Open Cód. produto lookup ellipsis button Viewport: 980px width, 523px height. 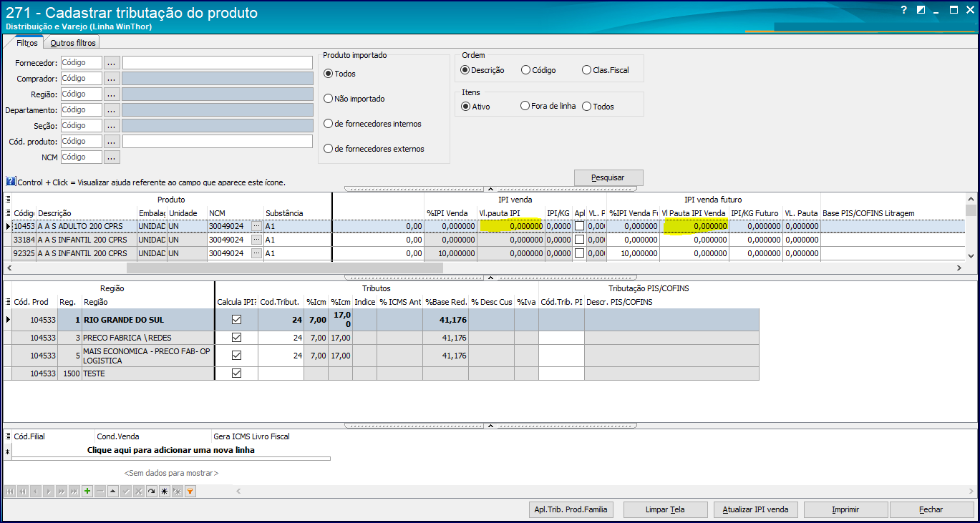pos(112,142)
